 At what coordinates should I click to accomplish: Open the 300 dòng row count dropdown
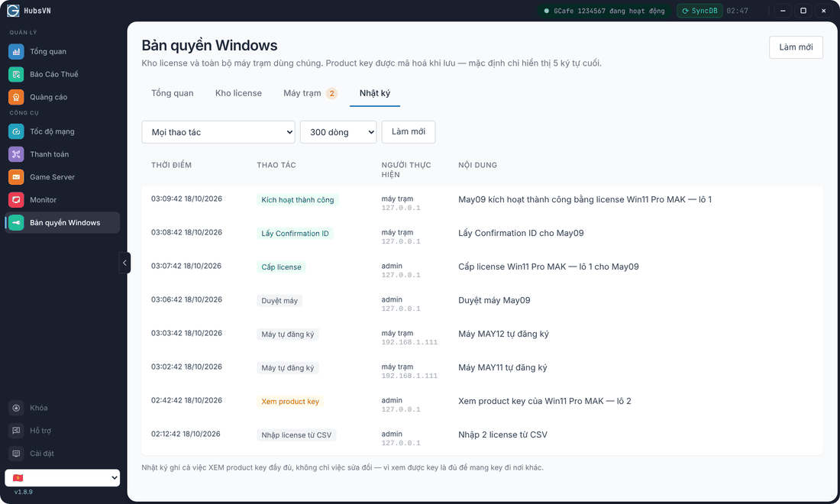click(x=338, y=132)
